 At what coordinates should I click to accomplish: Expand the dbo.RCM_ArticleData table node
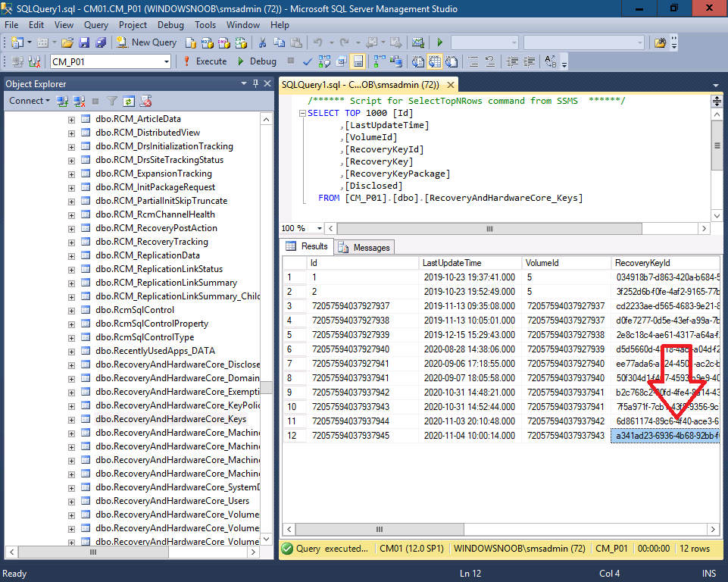click(71, 120)
